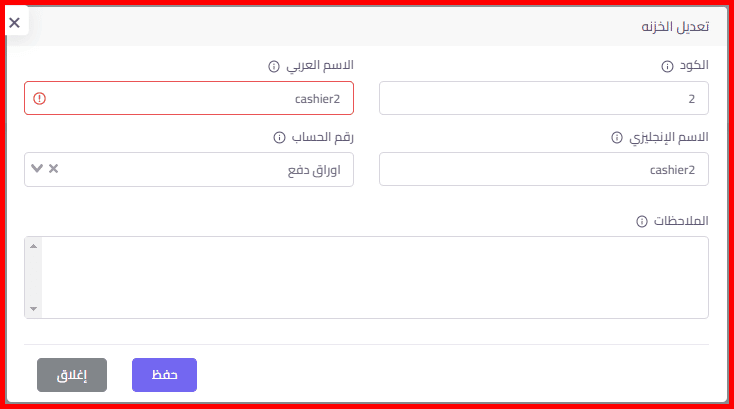The height and width of the screenshot is (409, 734).
Task: Expand the account dropdown chevron arrow
Action: [37, 169]
